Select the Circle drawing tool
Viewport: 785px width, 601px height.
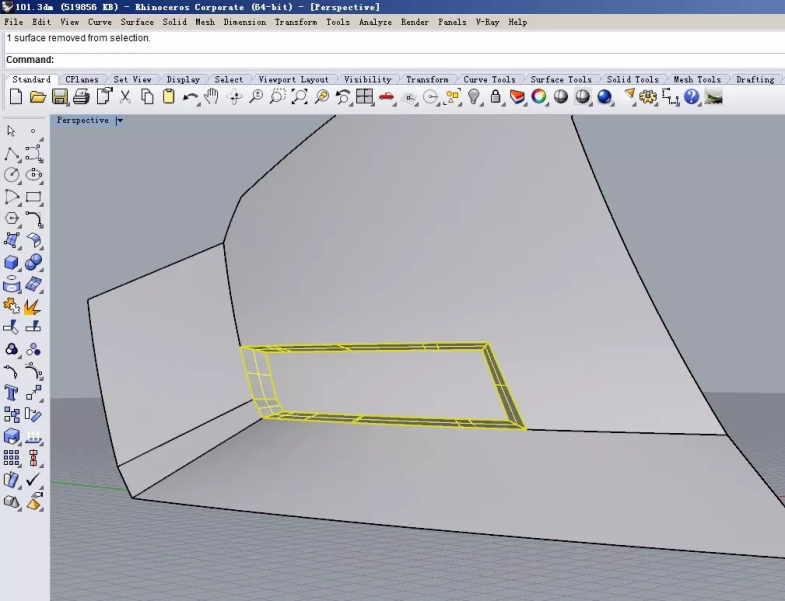(x=12, y=174)
